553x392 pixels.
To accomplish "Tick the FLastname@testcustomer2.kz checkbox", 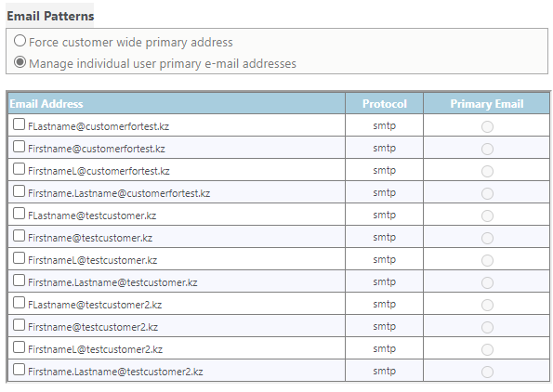I will pyautogui.click(x=19, y=303).
